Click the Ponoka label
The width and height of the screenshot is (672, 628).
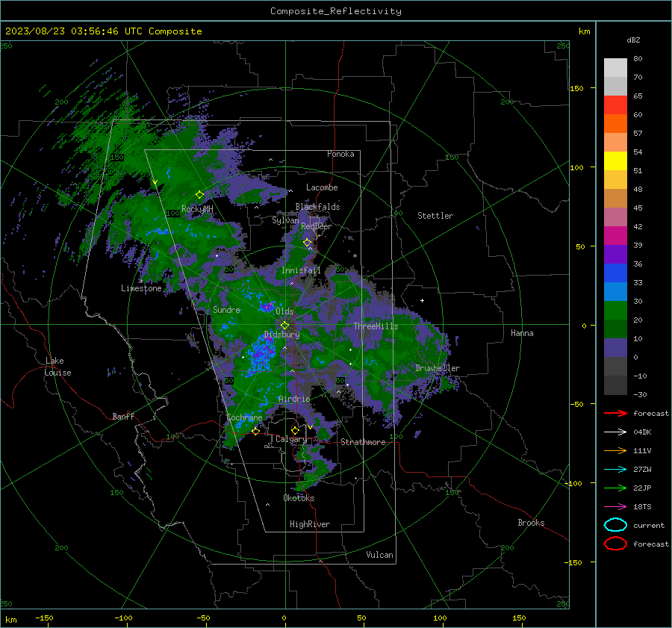click(x=340, y=154)
